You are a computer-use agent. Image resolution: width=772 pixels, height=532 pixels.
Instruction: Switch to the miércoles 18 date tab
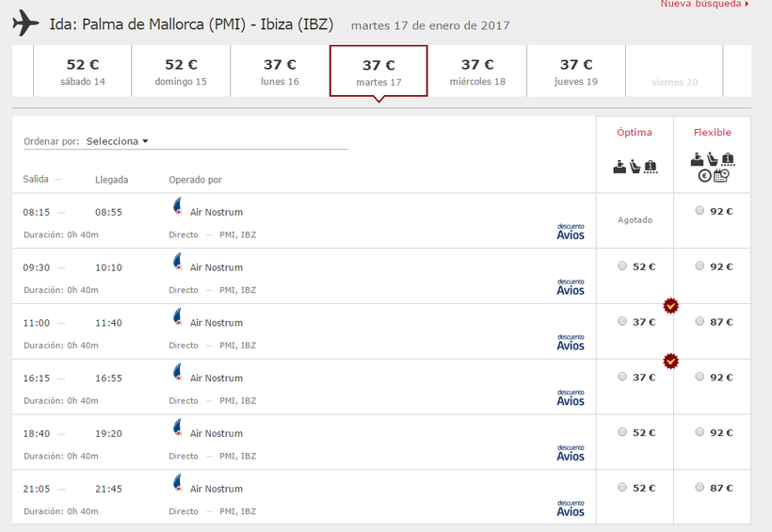pyautogui.click(x=477, y=71)
